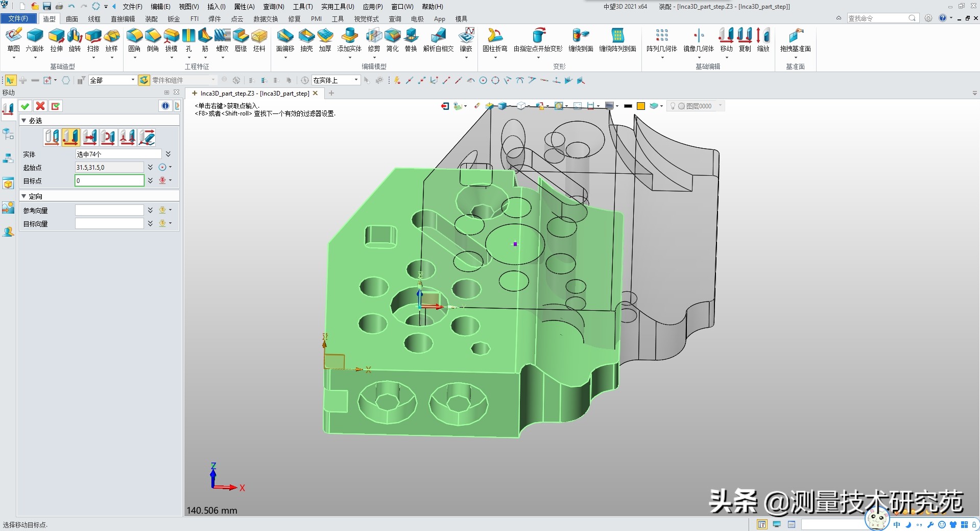The image size is (980, 531).
Task: Open the 帮助(H) menu
Action: tap(433, 7)
